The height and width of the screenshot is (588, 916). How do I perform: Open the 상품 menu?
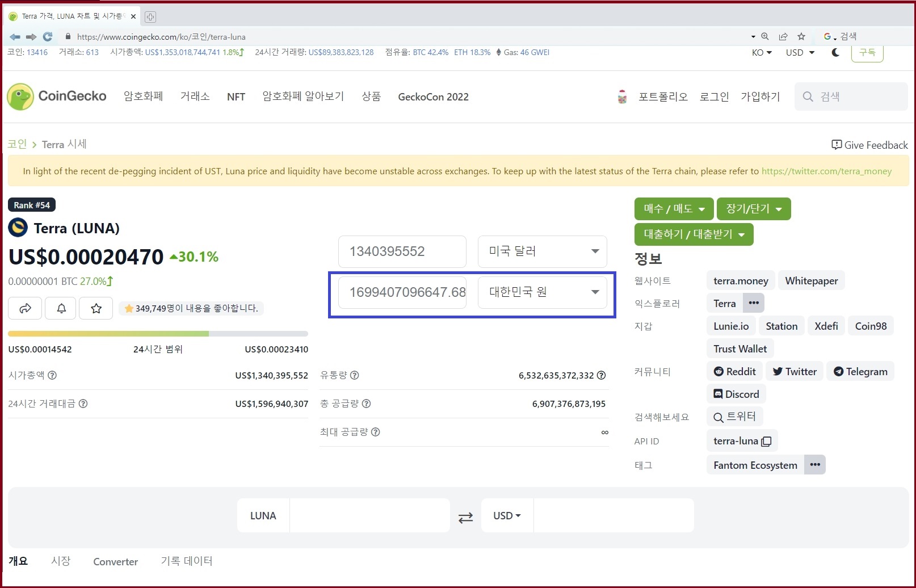(x=371, y=96)
